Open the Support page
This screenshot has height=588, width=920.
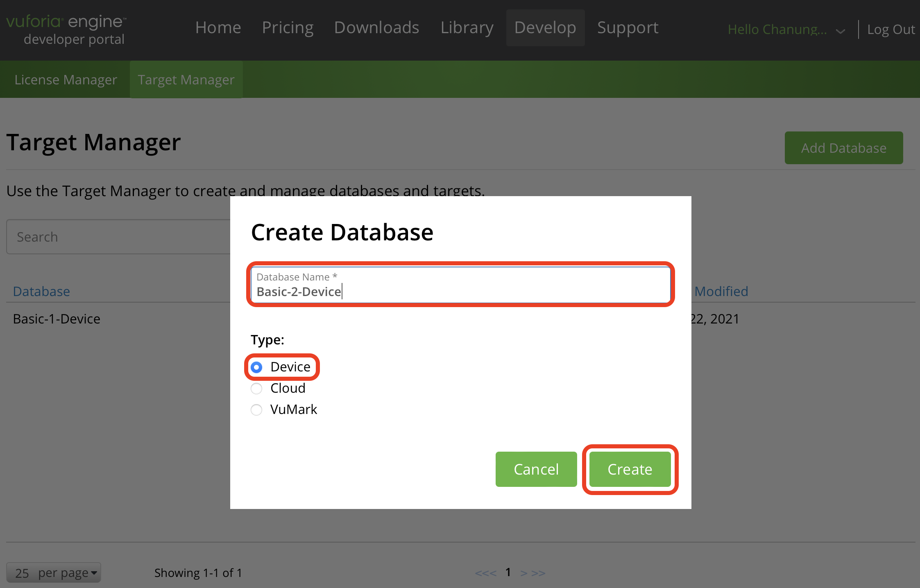coord(628,27)
